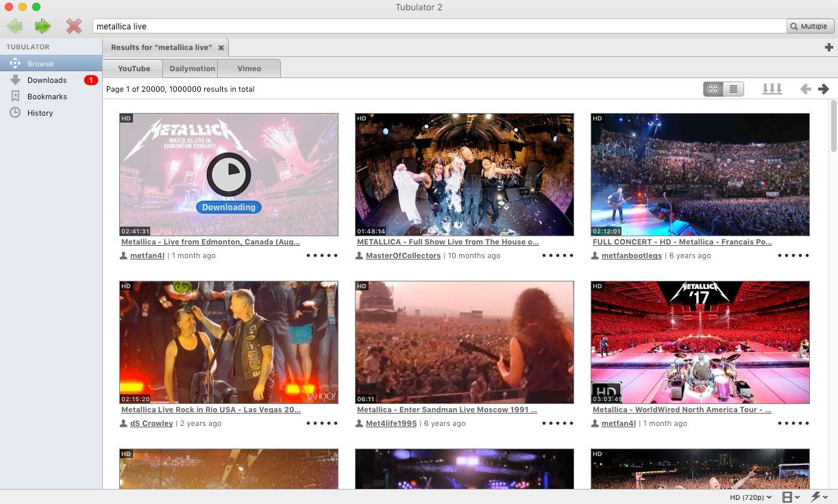Open the HD (720p) quality dropdown
This screenshot has width=838, height=504.
pos(750,497)
